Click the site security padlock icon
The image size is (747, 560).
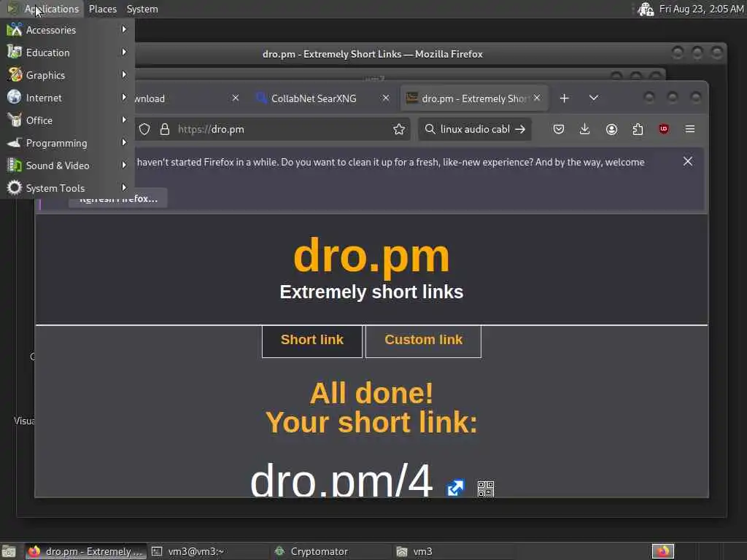[165, 129]
